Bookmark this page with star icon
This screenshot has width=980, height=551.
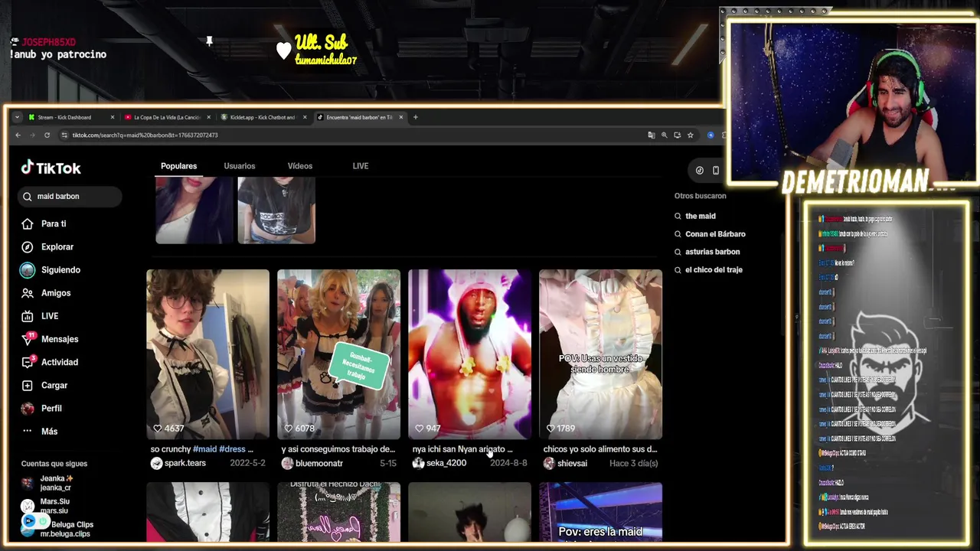coord(690,135)
